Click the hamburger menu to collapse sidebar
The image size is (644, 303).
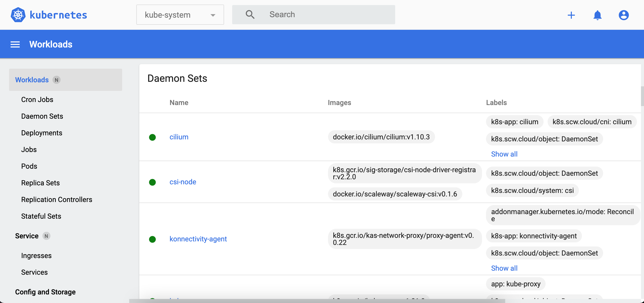coord(15,44)
